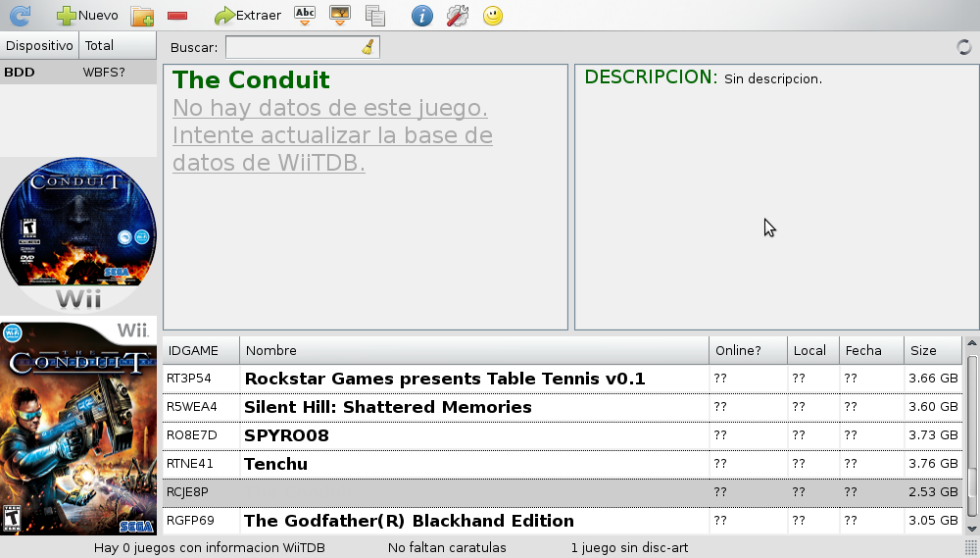Click the Nuevo add button
Viewport: 980px width, 558px height.
tap(87, 15)
